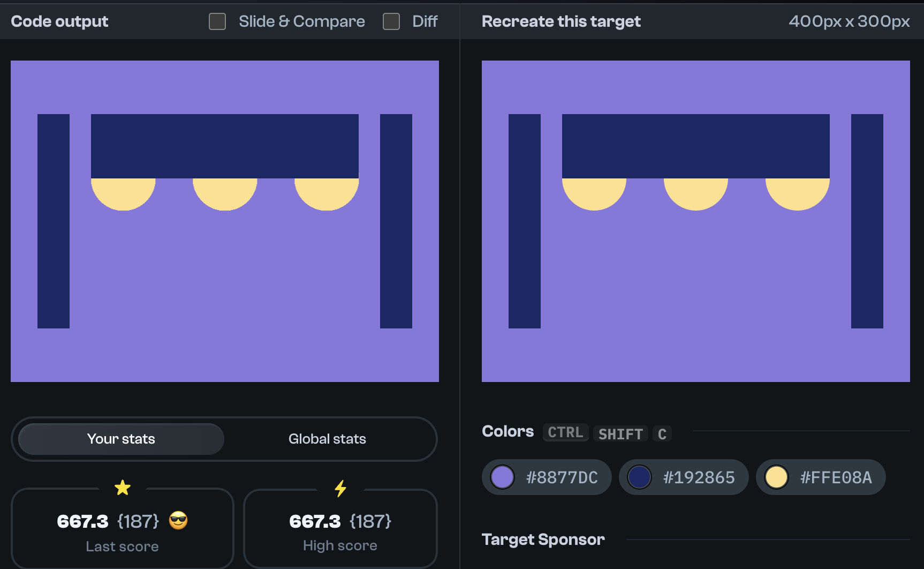Click the SHIFT key hint in the Colors row
The height and width of the screenshot is (569, 924).
(x=620, y=434)
